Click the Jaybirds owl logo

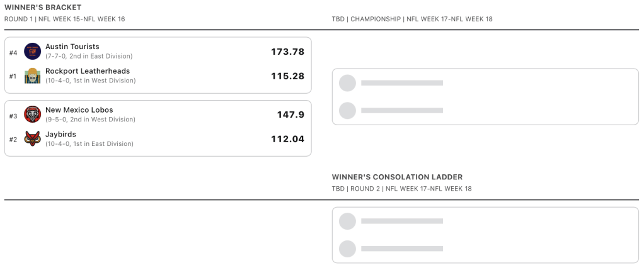(x=32, y=138)
